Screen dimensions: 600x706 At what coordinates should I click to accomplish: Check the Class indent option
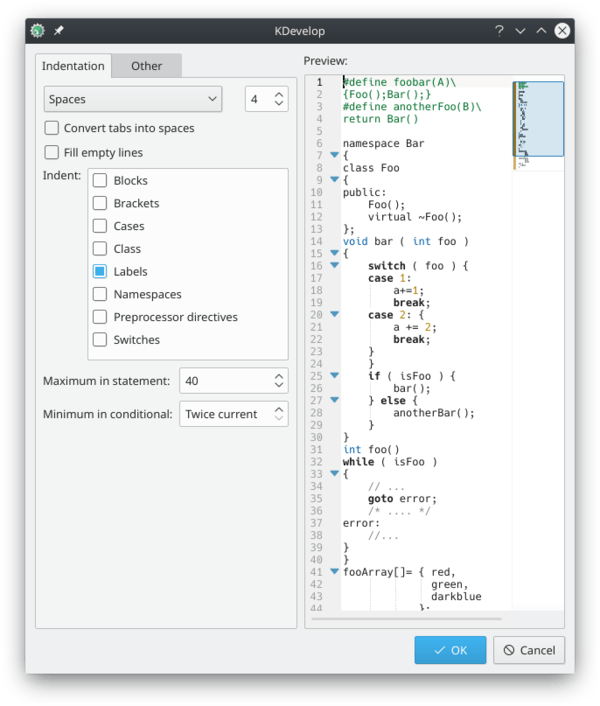tap(100, 249)
